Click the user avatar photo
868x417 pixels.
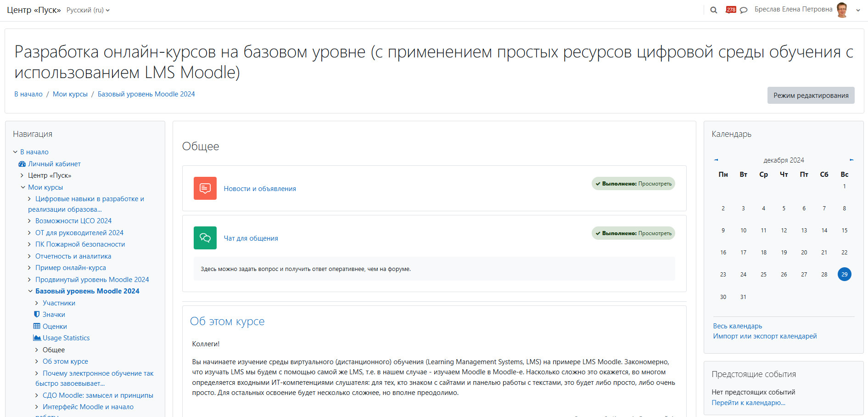(842, 10)
